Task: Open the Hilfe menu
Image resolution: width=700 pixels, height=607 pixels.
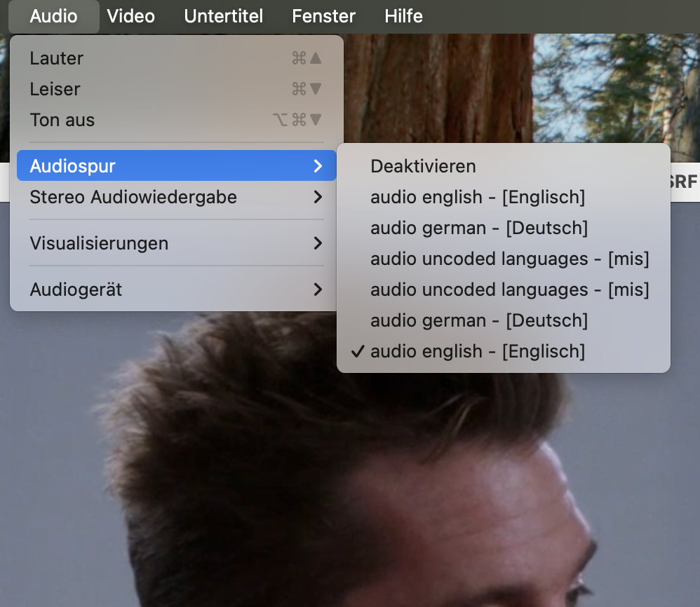Action: pos(403,16)
